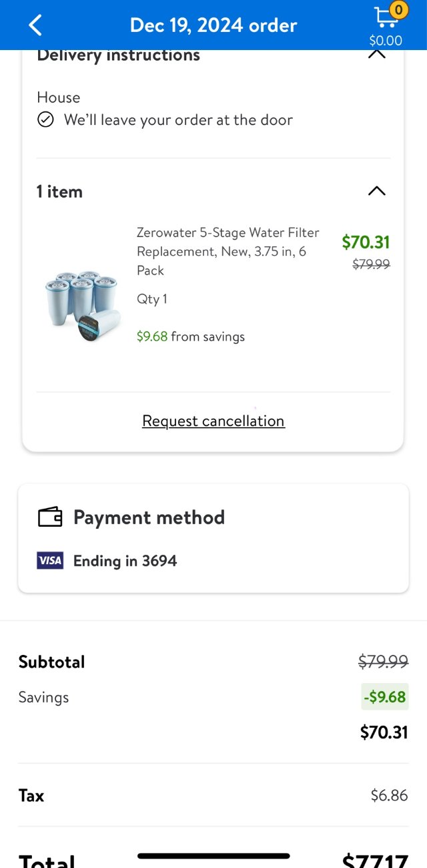Tap the back arrow icon
This screenshot has height=868, width=427.
(x=35, y=25)
